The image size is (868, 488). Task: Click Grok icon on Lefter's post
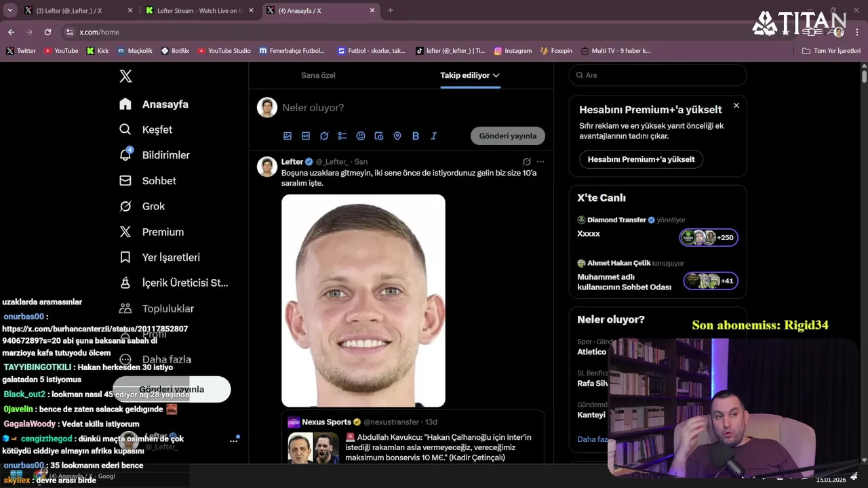(527, 161)
